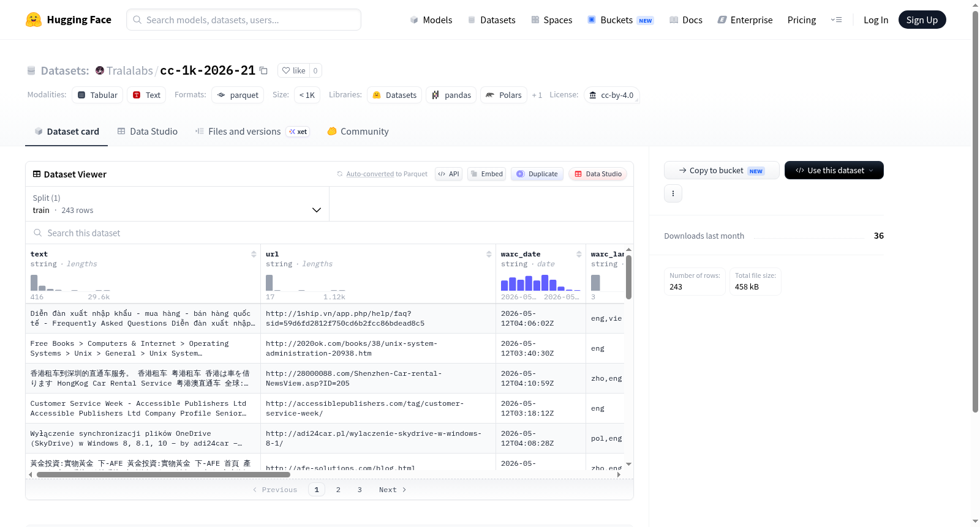This screenshot has width=980, height=527.
Task: Open the Auto-converted to Parquet link
Action: (x=386, y=174)
